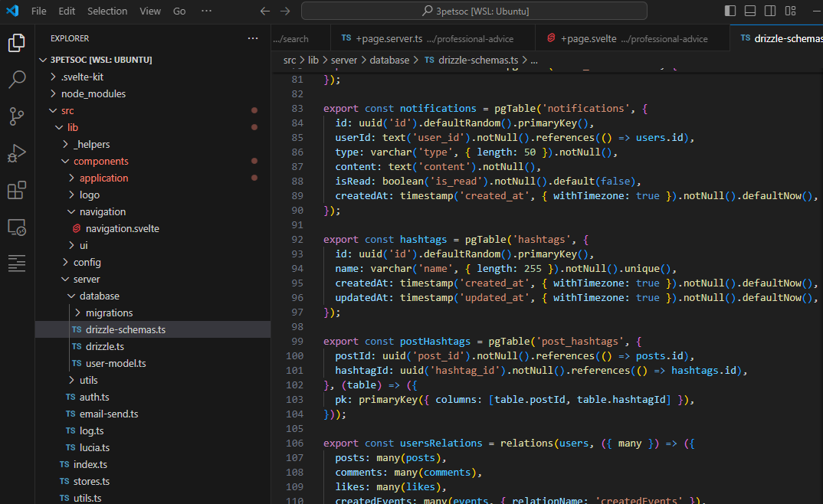823x504 pixels.
Task: Click the Go Forward navigation arrow
Action: point(284,11)
